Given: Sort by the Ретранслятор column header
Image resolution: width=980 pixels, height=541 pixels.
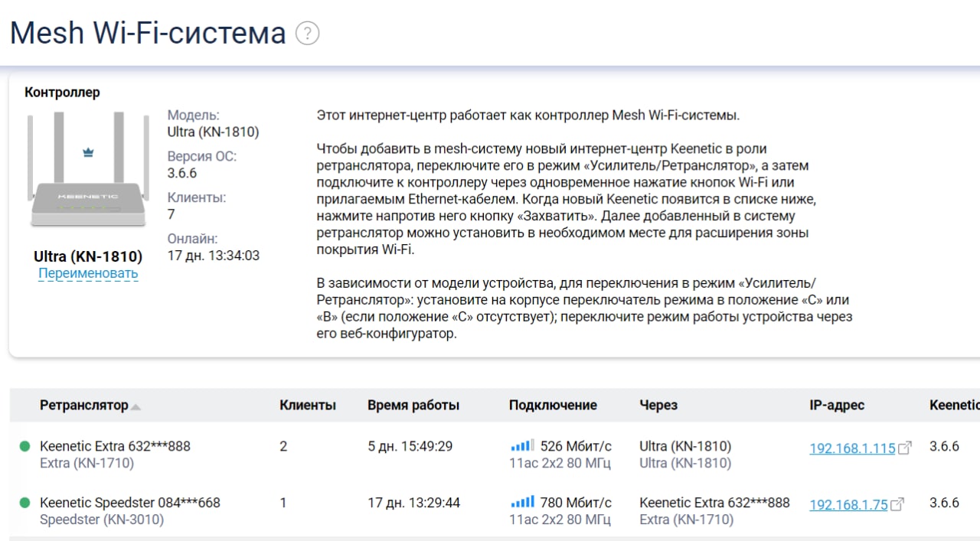Looking at the screenshot, I should (x=84, y=406).
